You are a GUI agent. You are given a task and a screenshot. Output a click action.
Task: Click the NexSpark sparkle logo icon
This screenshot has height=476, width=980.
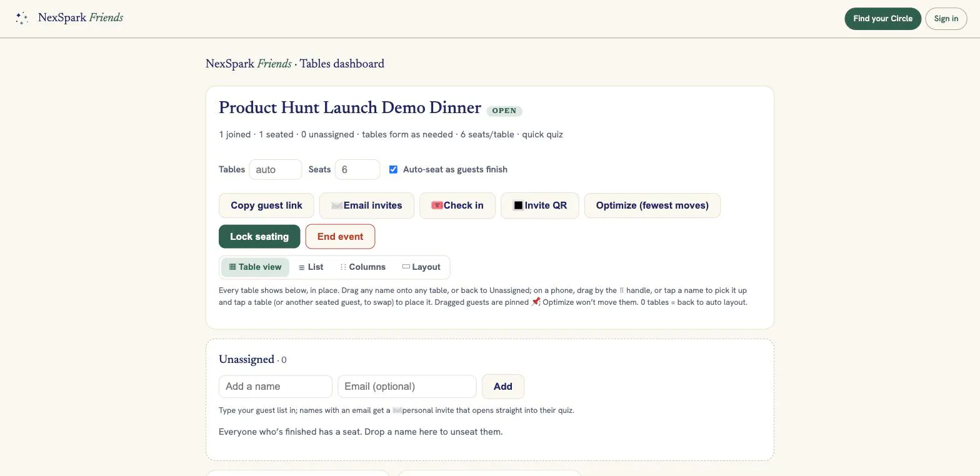22,19
